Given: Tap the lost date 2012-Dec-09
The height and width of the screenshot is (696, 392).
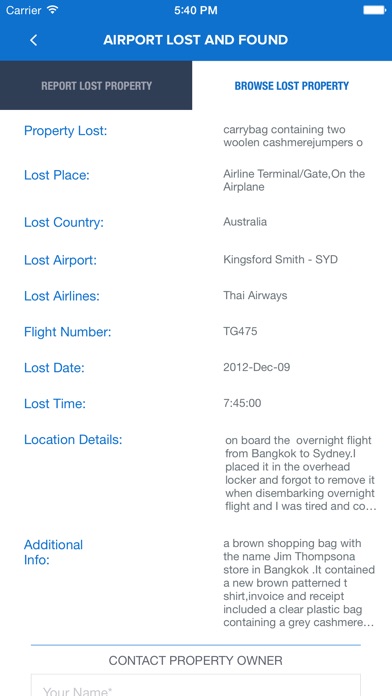Looking at the screenshot, I should 257,367.
